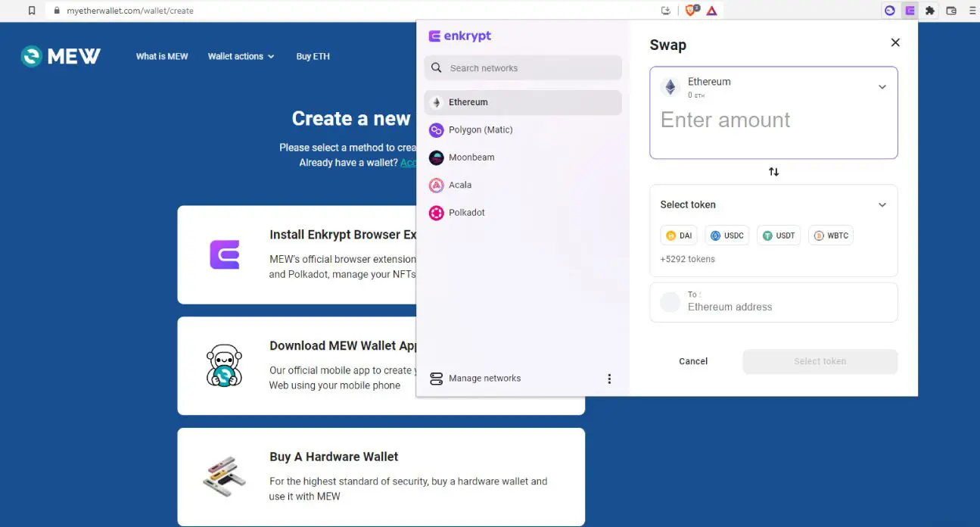Click the Ethereum token icon in the Swap panel

(x=670, y=87)
